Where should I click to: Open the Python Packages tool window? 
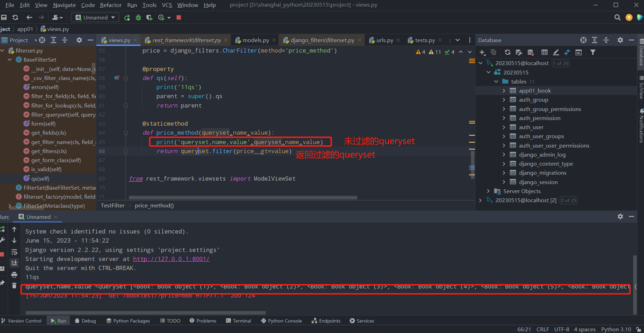click(128, 321)
